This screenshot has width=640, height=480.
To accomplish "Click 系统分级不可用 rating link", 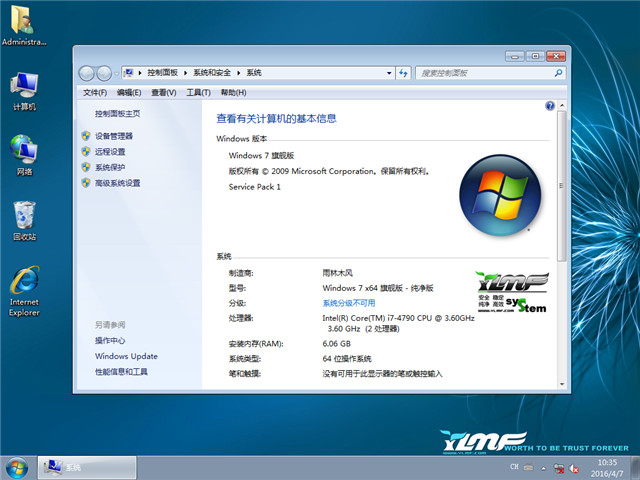I will tap(349, 303).
